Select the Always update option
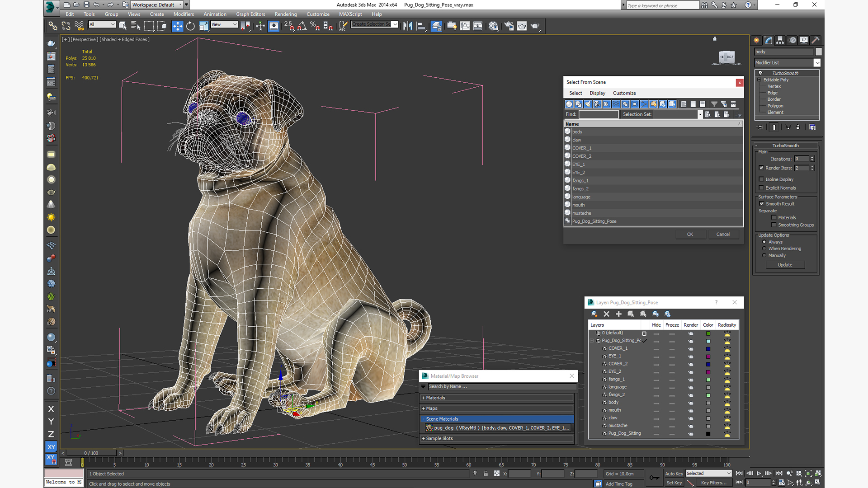Screen dimensions: 868x488 (x=764, y=242)
